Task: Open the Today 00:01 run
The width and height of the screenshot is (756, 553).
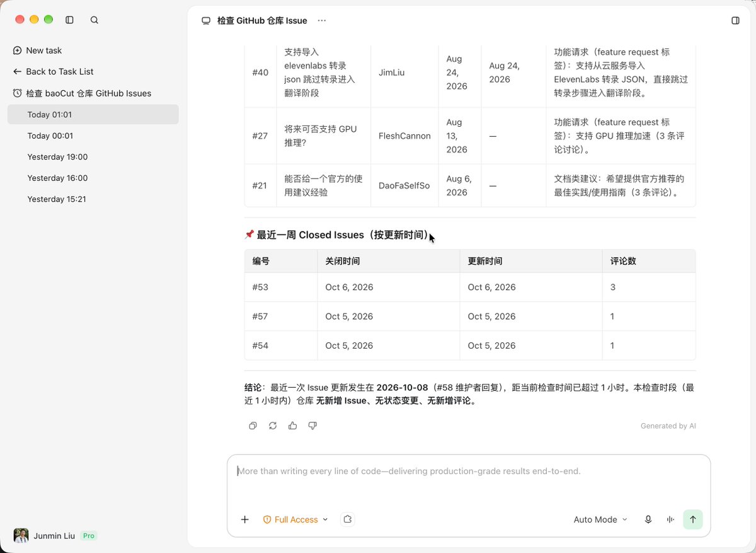Action: tap(93, 136)
